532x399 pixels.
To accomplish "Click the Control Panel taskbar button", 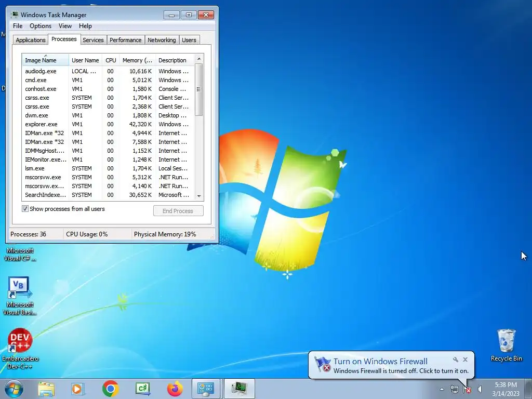I will (x=206, y=389).
